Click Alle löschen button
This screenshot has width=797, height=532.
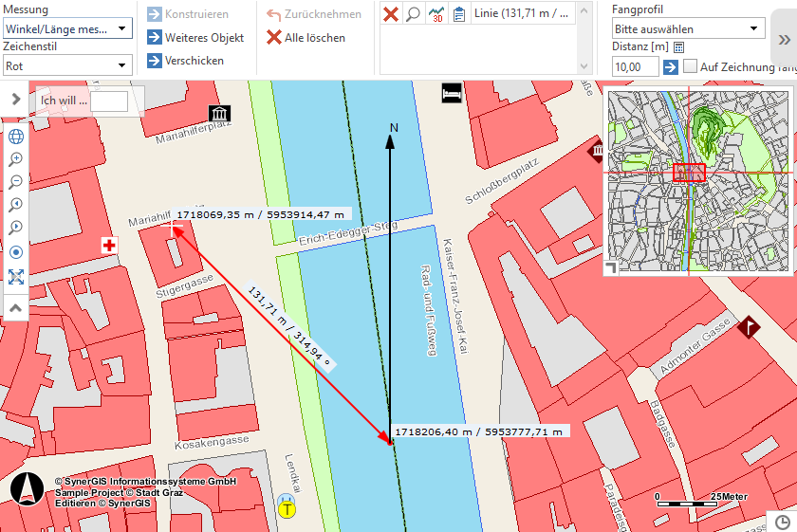click(306, 38)
